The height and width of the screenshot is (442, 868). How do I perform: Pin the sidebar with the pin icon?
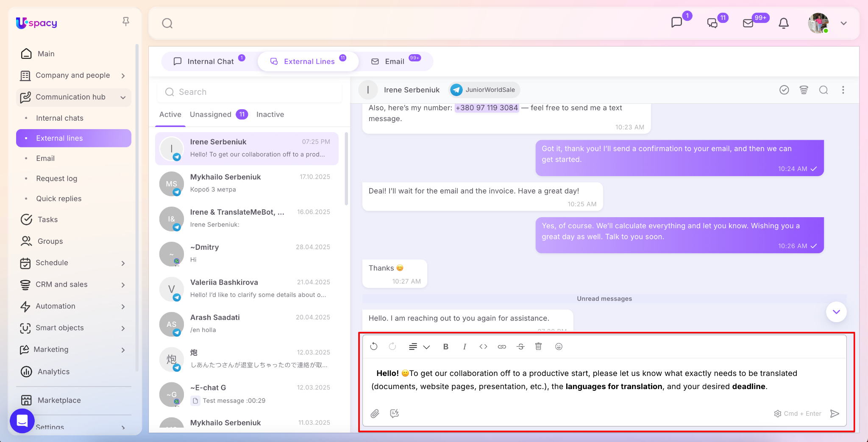tap(126, 22)
